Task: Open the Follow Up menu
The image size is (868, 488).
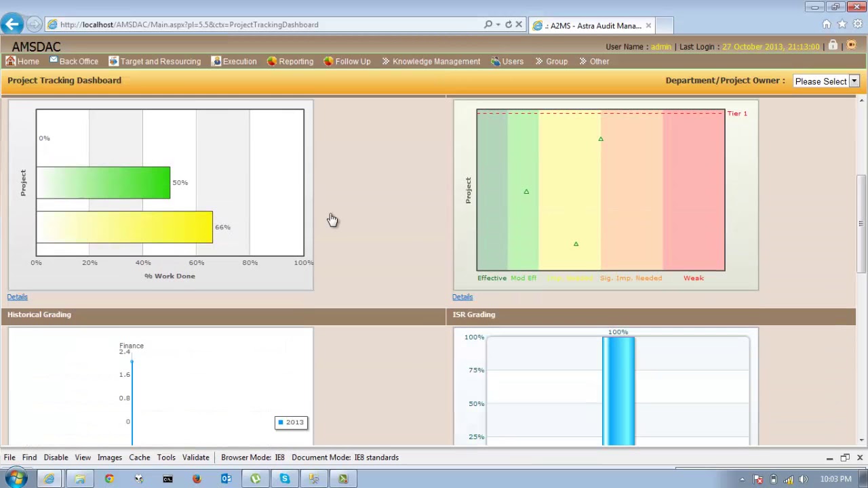Action: 347,61
